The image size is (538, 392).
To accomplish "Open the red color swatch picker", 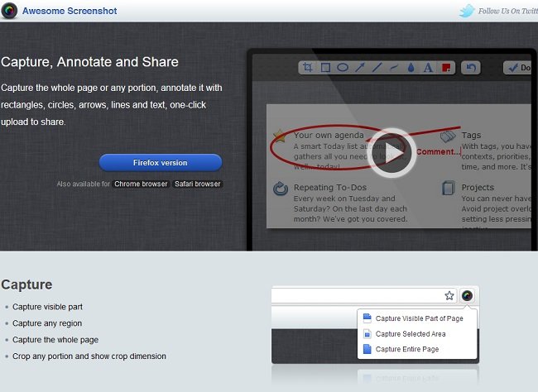I will (446, 68).
